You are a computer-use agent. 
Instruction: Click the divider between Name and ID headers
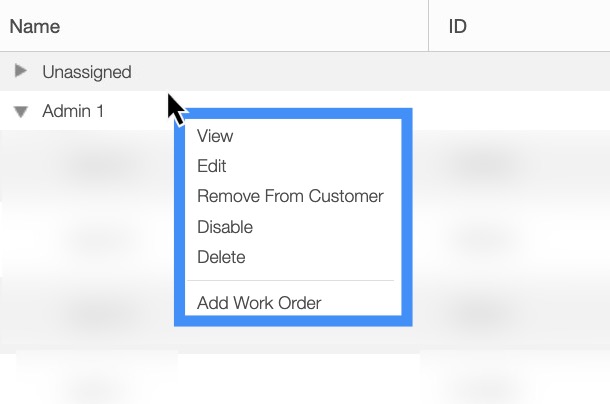428,26
